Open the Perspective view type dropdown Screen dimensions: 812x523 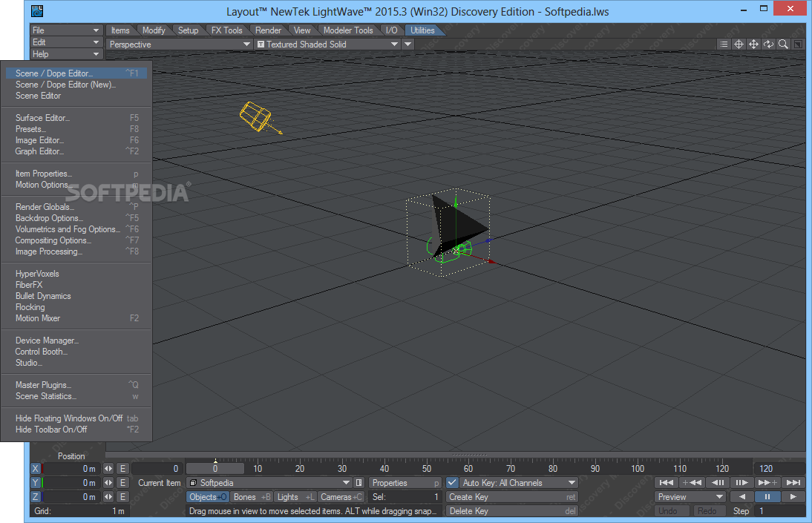pyautogui.click(x=179, y=45)
